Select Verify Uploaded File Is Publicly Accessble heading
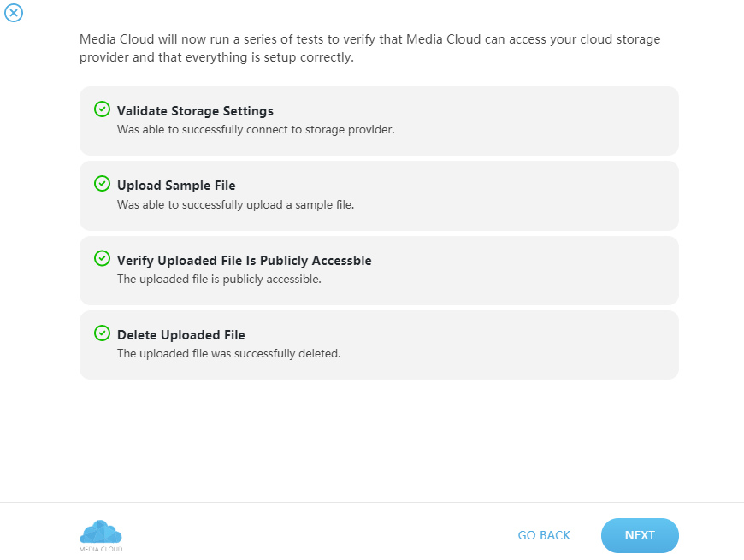This screenshot has height=560, width=744. (x=245, y=260)
